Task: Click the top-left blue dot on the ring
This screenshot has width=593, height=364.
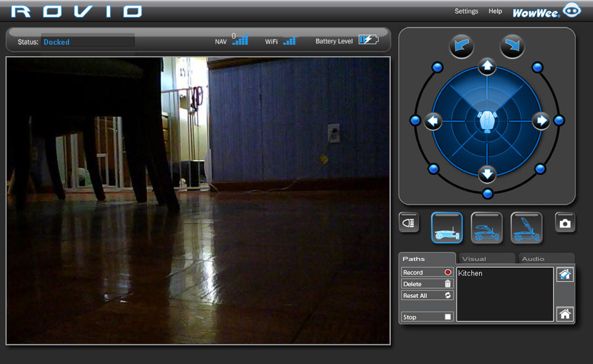Action: pos(437,68)
